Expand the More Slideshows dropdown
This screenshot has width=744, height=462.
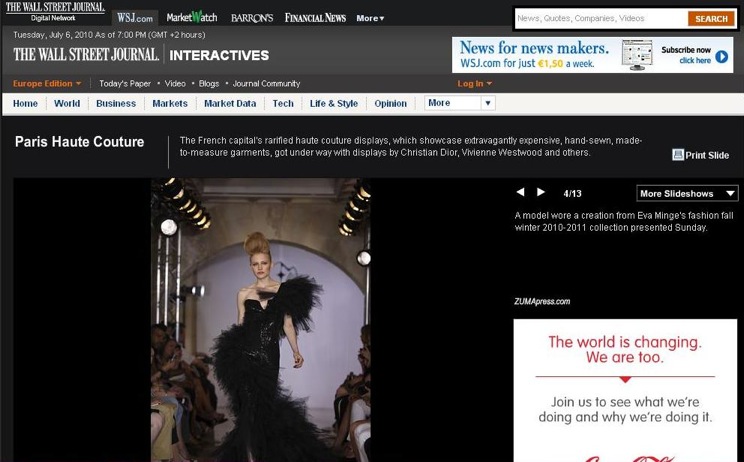coord(687,193)
